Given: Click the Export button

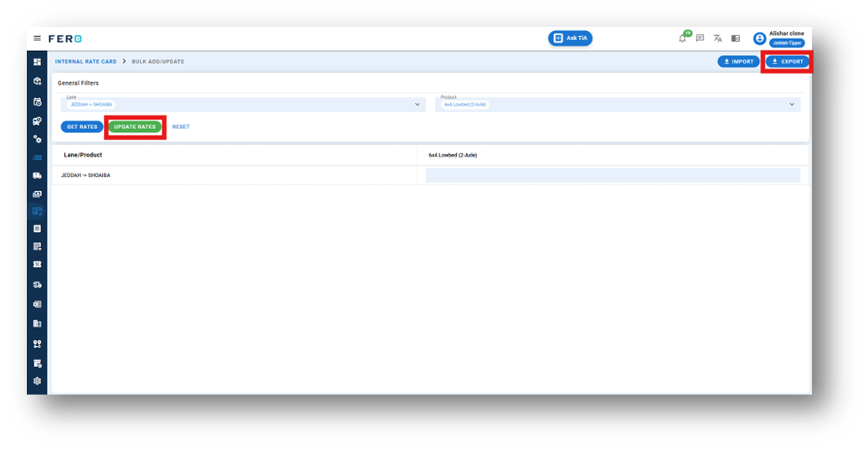Looking at the screenshot, I should click(x=787, y=61).
